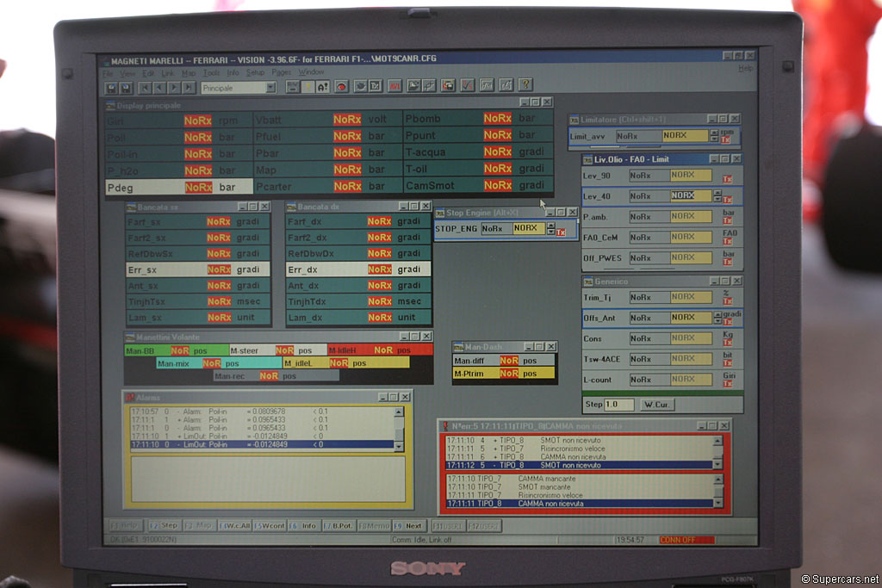Click the yellow NORX field for Lev_40
The image size is (882, 588).
[x=691, y=195]
